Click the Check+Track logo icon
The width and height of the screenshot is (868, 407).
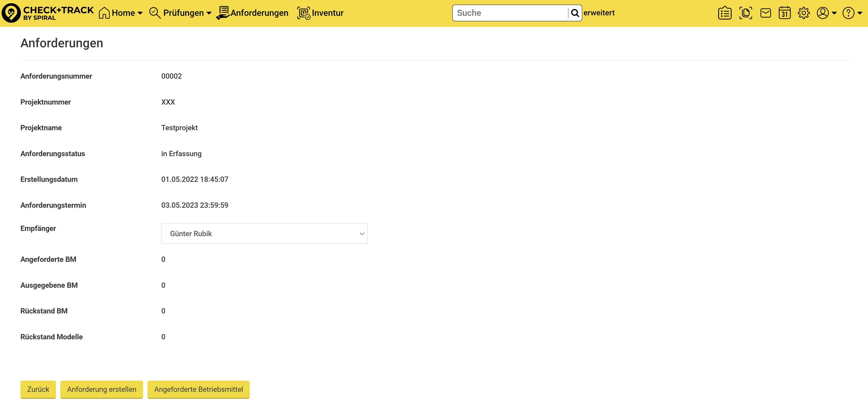(x=11, y=13)
